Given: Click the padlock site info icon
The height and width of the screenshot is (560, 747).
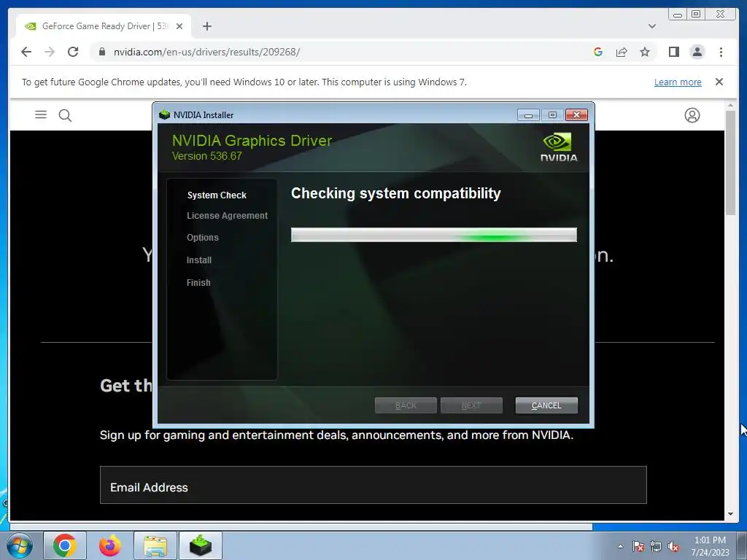Looking at the screenshot, I should pyautogui.click(x=102, y=52).
